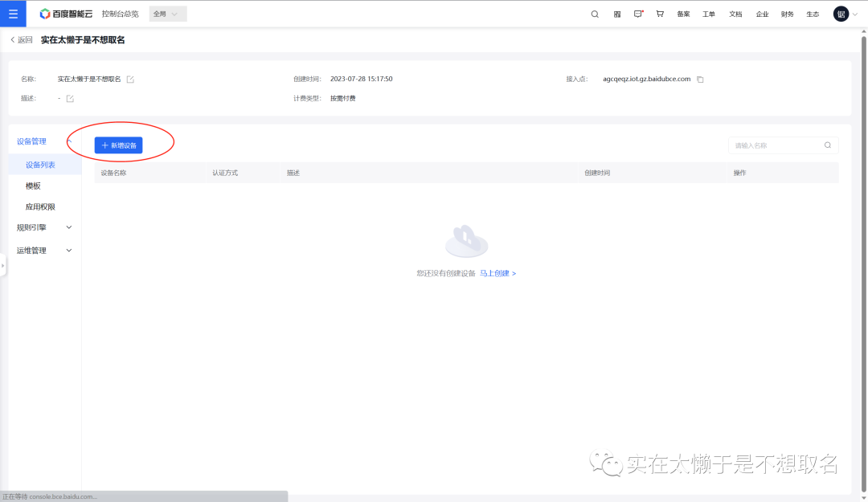Open the QR code icon in header
868x502 pixels.
[x=617, y=14]
